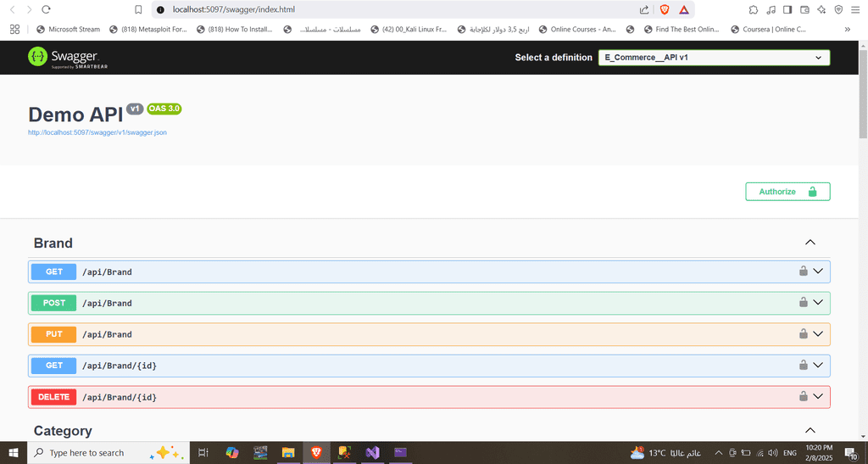Open the Leo AI sparkle icon
Image resolution: width=868 pixels, height=464 pixels.
tap(822, 9)
